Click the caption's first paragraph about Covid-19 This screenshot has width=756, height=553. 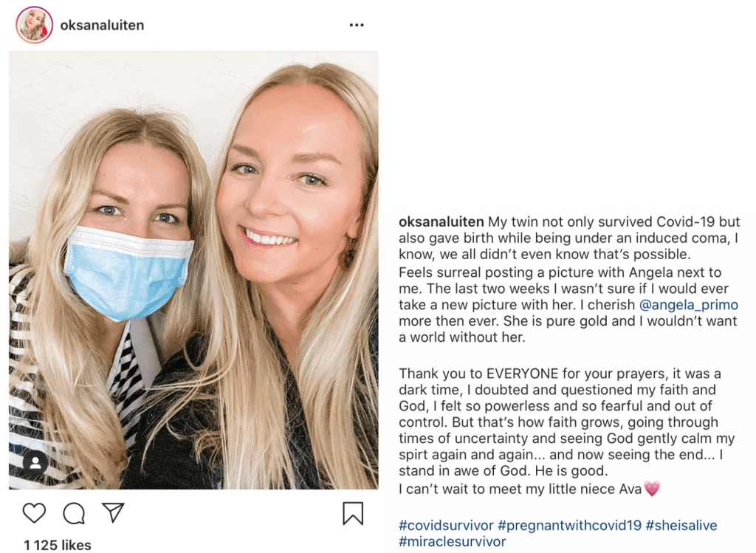[x=569, y=238]
